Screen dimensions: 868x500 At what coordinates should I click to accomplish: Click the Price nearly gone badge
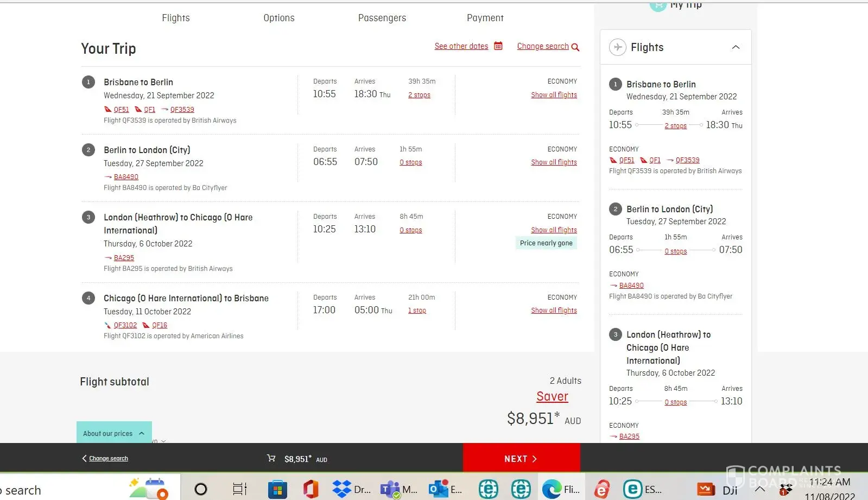[x=546, y=243]
